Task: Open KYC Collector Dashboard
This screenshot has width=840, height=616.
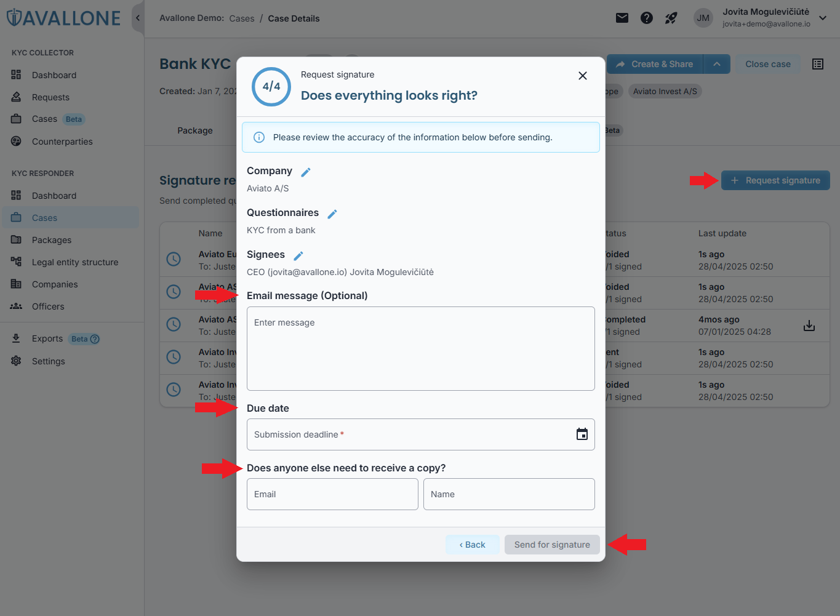Action: pyautogui.click(x=54, y=75)
